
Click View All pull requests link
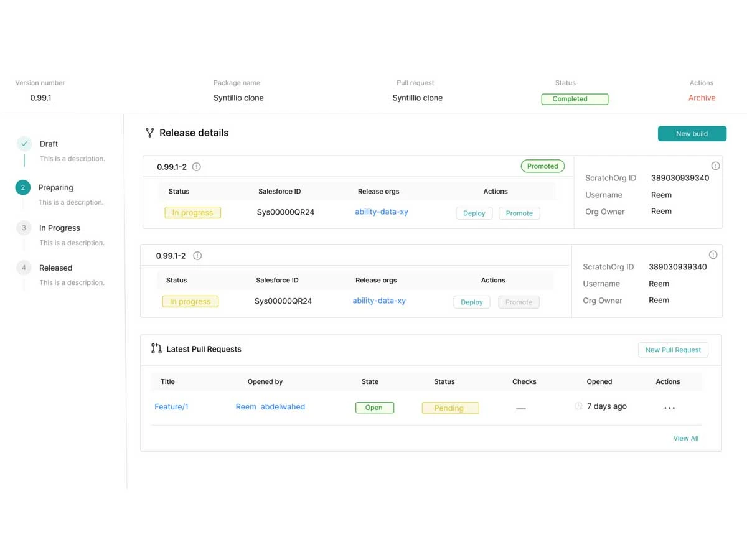click(x=685, y=438)
